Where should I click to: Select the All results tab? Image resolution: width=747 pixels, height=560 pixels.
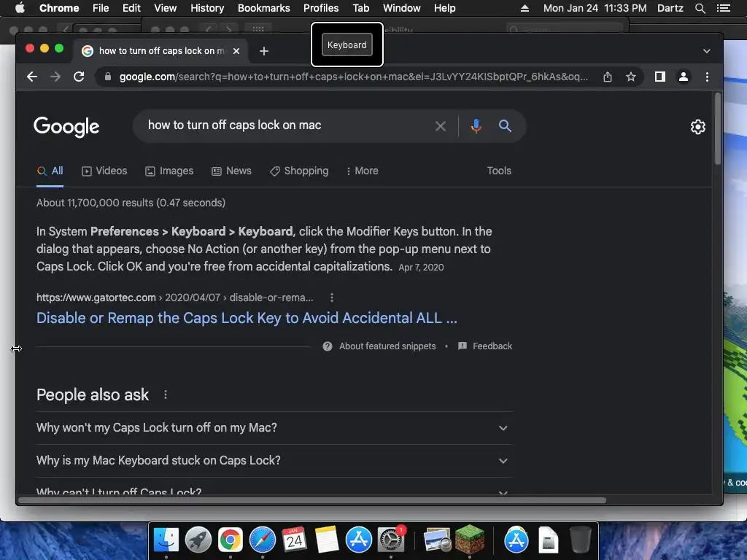pos(50,171)
